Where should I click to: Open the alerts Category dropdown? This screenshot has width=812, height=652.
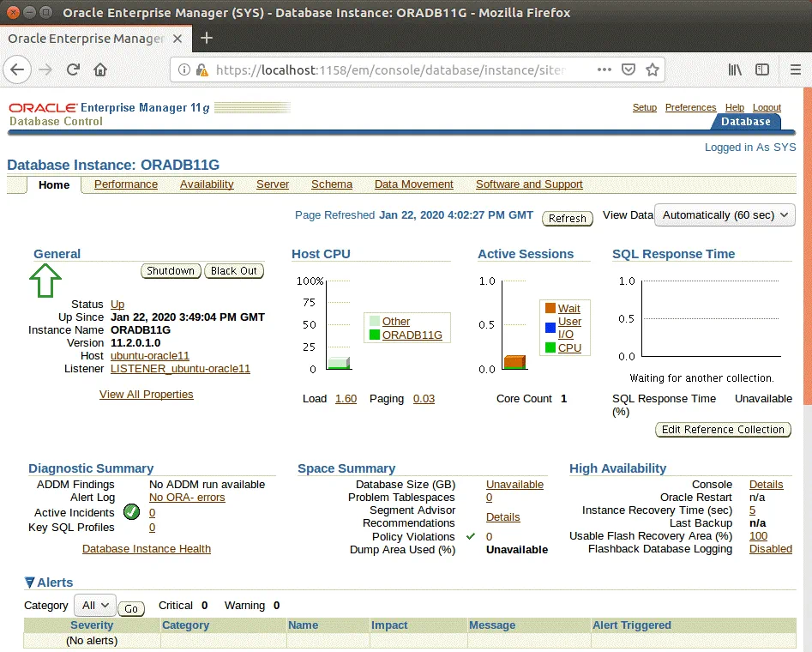[94, 605]
